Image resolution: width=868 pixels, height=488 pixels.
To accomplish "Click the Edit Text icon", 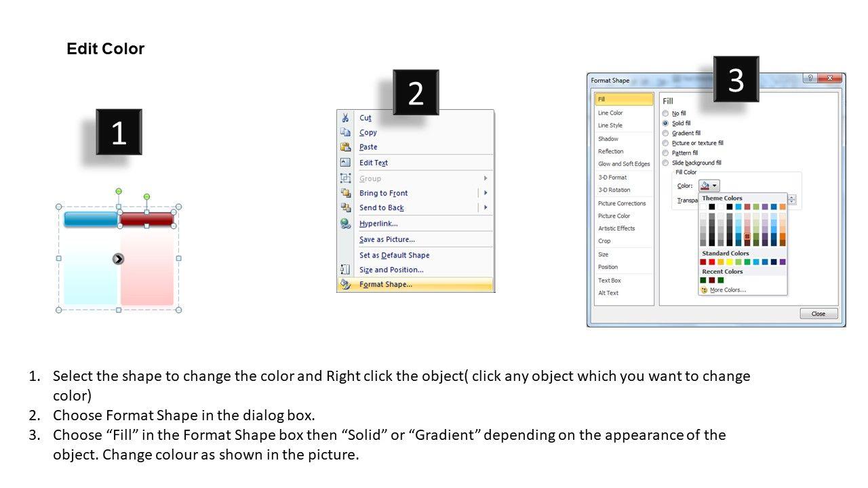I will (x=346, y=163).
